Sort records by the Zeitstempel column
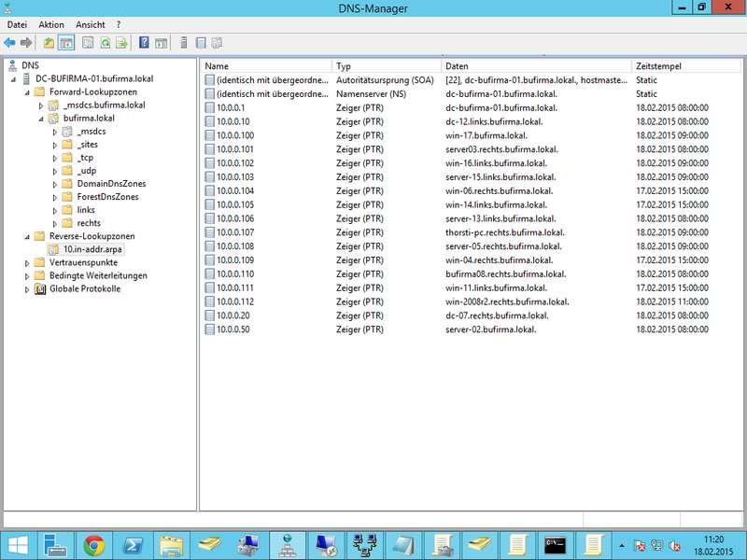This screenshot has width=747, height=560. [x=657, y=66]
